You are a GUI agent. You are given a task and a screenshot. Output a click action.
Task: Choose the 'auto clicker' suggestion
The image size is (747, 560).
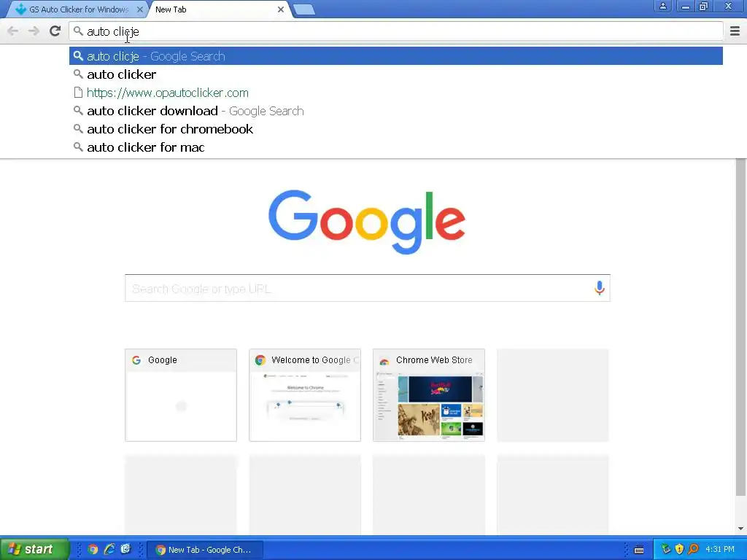point(396,74)
